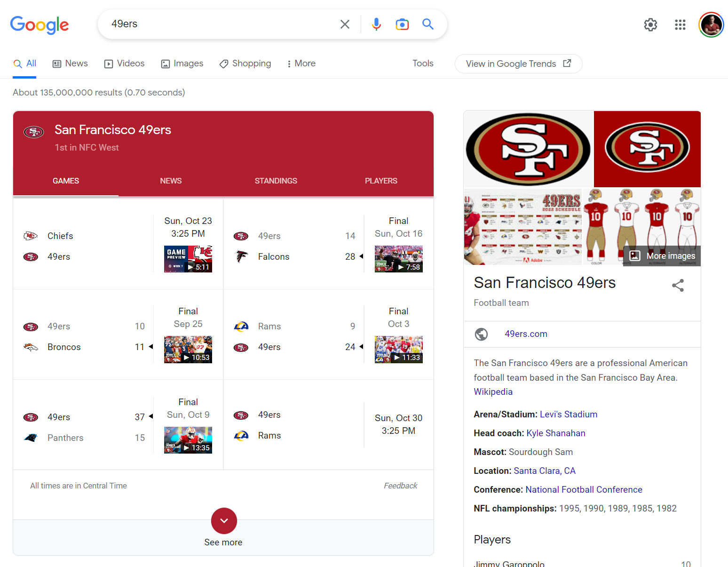This screenshot has height=567, width=728.
Task: Open the Chiefs team name in Oct 23 game
Action: (60, 236)
